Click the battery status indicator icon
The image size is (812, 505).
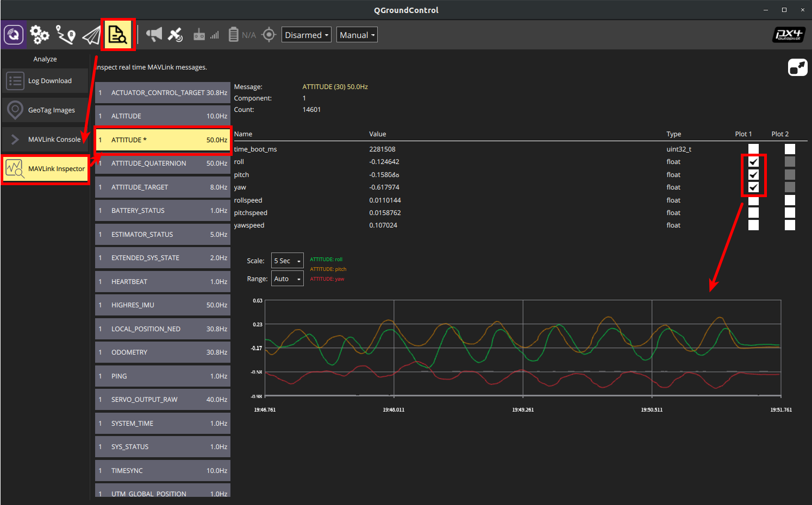click(234, 35)
